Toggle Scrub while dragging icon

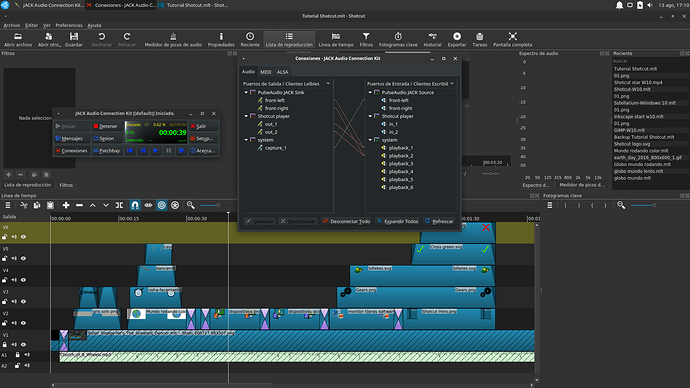[x=148, y=205]
